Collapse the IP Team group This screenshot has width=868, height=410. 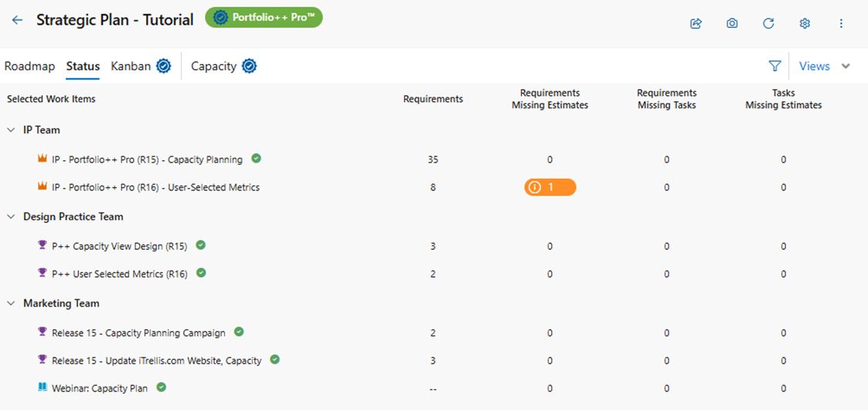[11, 130]
